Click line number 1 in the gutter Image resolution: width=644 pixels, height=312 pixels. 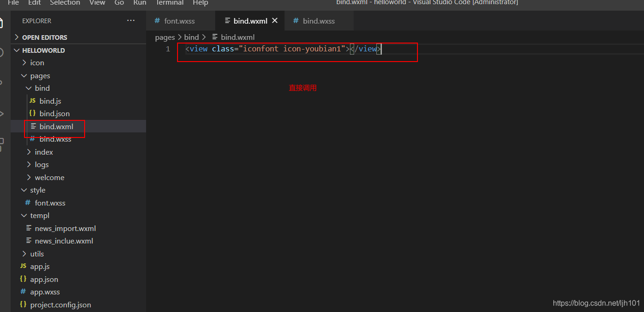[x=168, y=49]
